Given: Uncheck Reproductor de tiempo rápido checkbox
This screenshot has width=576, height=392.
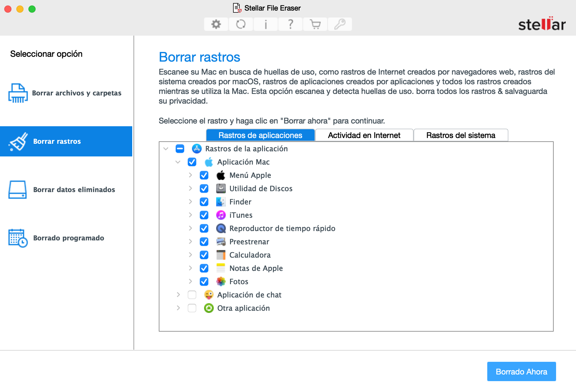Looking at the screenshot, I should click(x=204, y=228).
